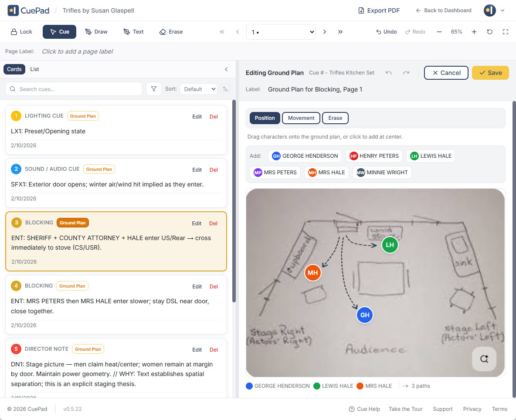Reverse the sort order icon
The height and width of the screenshot is (420, 516).
pyautogui.click(x=225, y=89)
